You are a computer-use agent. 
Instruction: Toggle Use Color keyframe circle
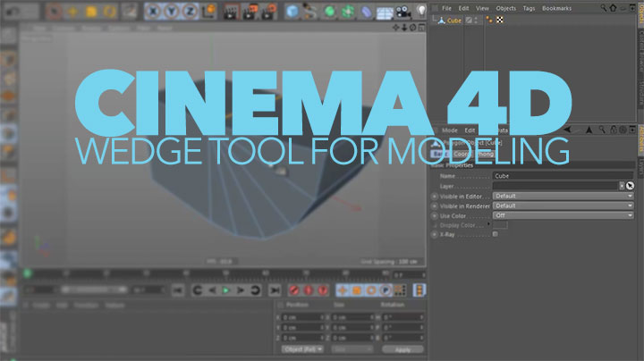click(x=434, y=215)
